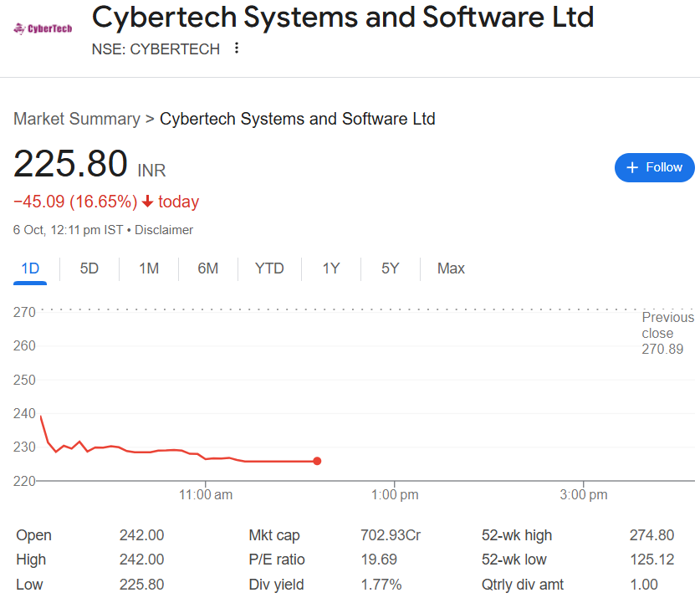The height and width of the screenshot is (598, 700).
Task: Click the 52-wk high label
Action: (517, 535)
